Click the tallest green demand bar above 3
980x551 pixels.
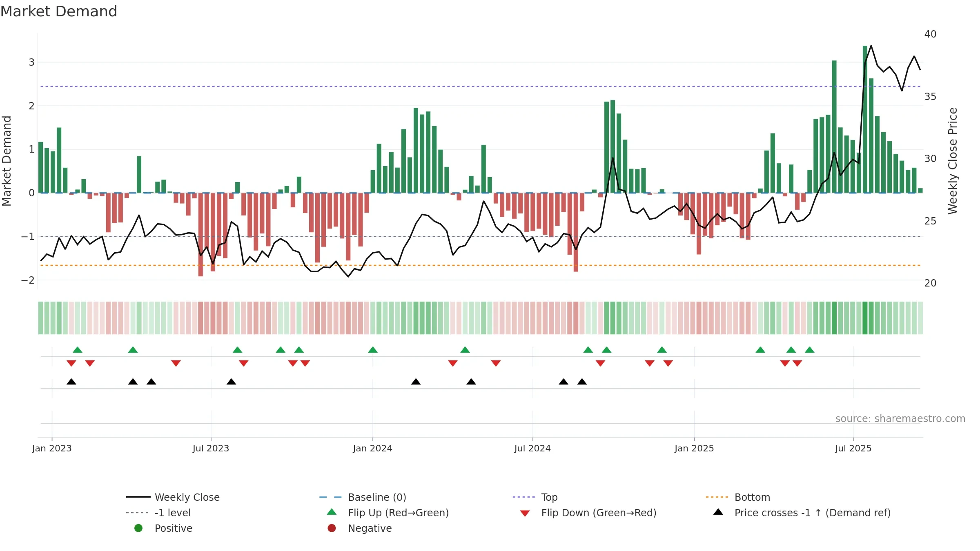point(865,119)
